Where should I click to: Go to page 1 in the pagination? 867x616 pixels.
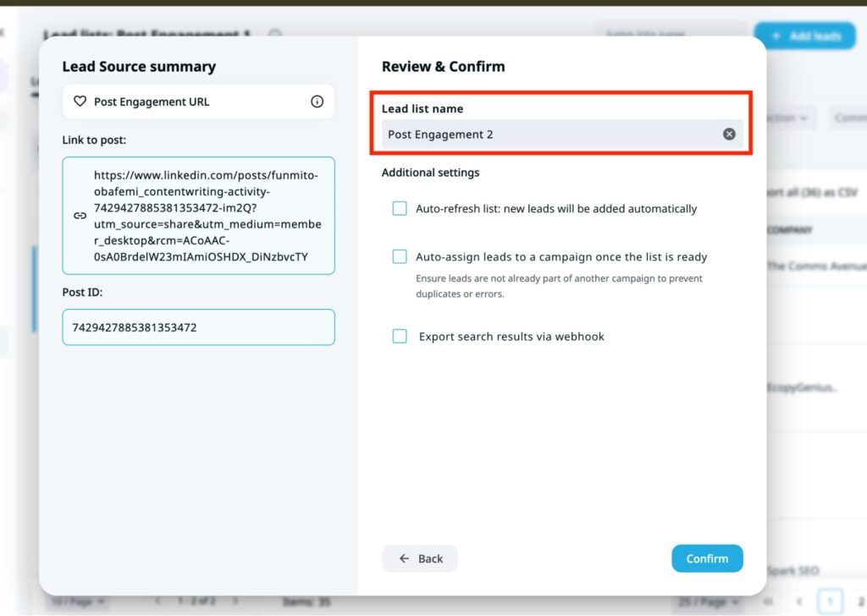pos(831,602)
